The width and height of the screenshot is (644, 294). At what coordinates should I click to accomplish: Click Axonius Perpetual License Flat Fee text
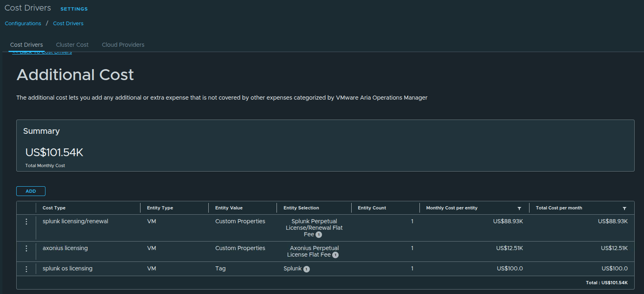(314, 251)
